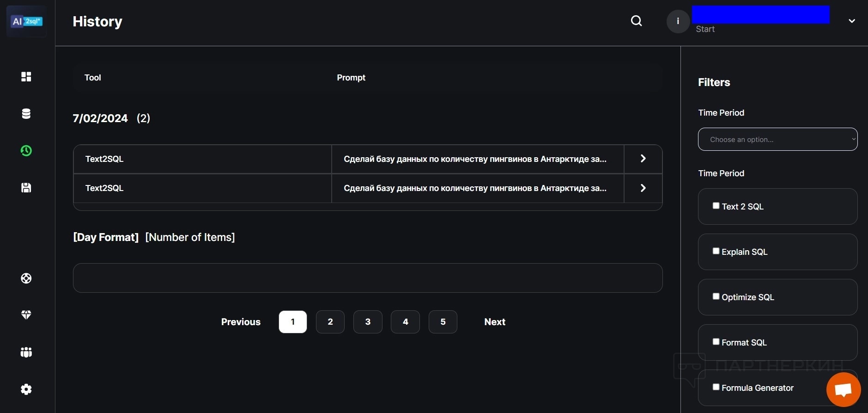Select the green History clock icon

(x=26, y=151)
